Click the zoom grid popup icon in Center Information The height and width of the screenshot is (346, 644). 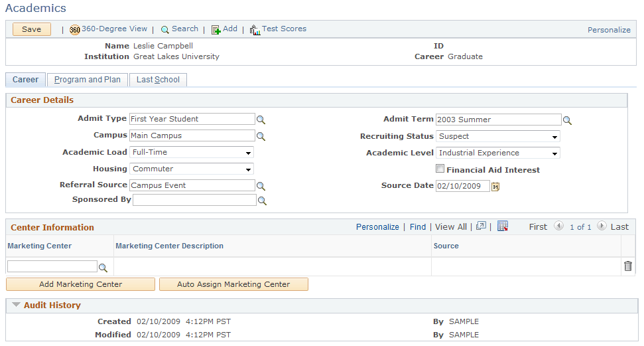(x=481, y=226)
